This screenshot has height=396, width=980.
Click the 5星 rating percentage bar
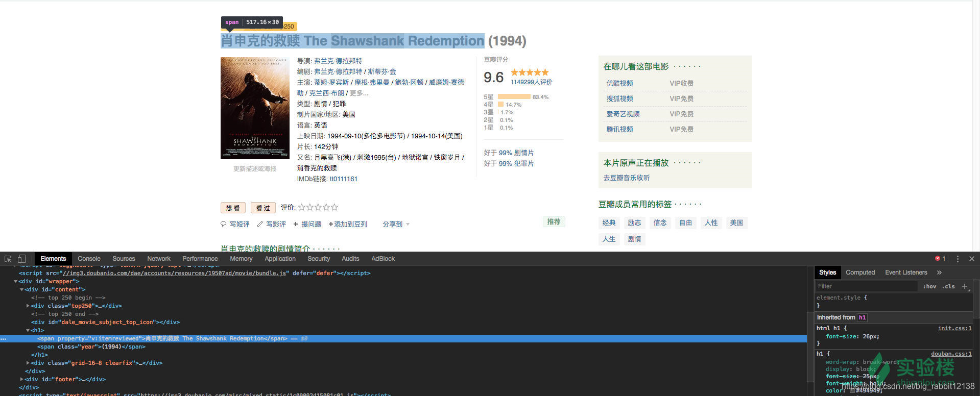pyautogui.click(x=514, y=96)
